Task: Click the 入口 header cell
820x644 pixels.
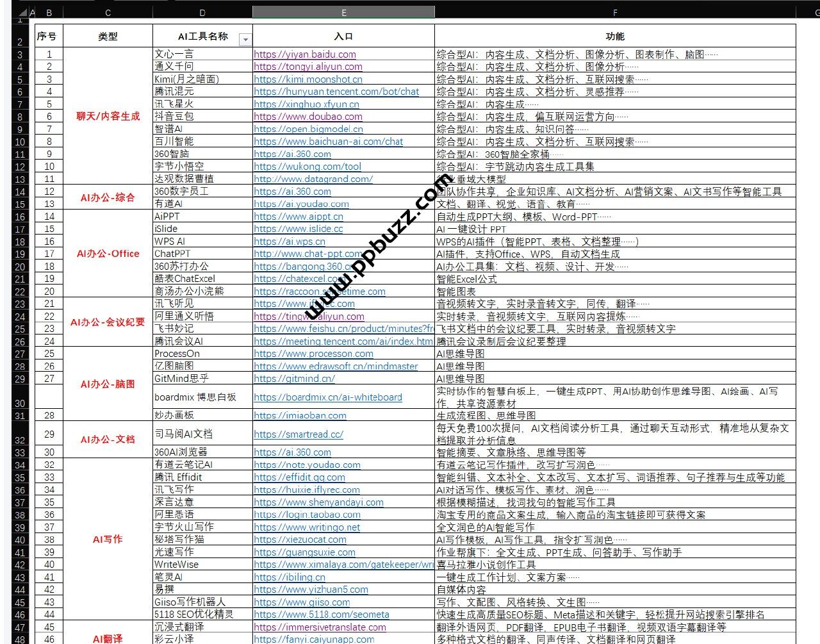Action: pos(343,37)
